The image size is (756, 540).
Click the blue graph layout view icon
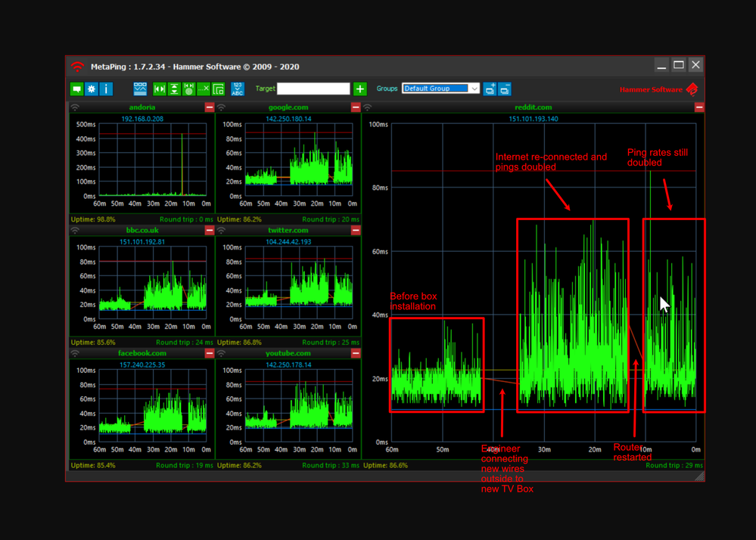[x=140, y=89]
